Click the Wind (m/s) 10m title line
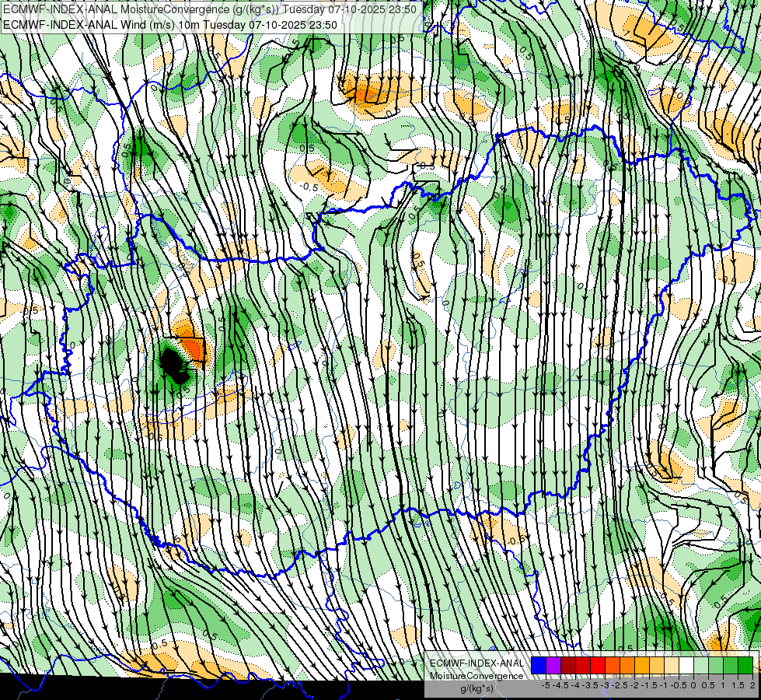 coord(170,25)
